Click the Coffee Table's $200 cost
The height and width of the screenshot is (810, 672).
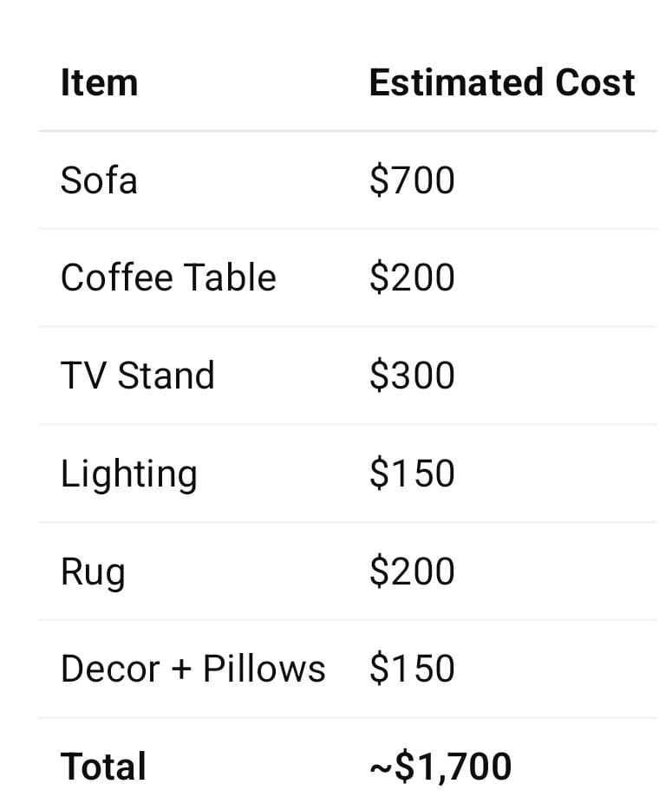tap(412, 278)
